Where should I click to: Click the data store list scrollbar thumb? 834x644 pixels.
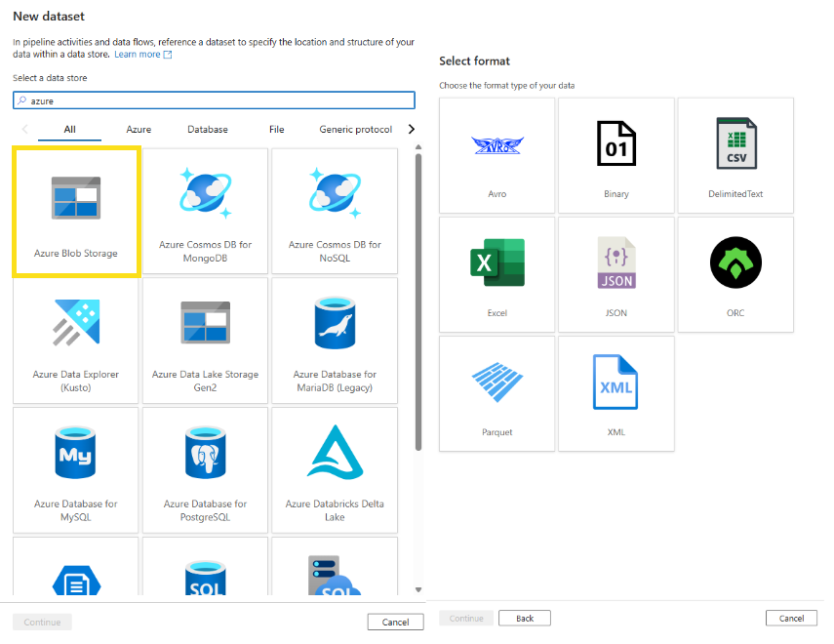418,302
